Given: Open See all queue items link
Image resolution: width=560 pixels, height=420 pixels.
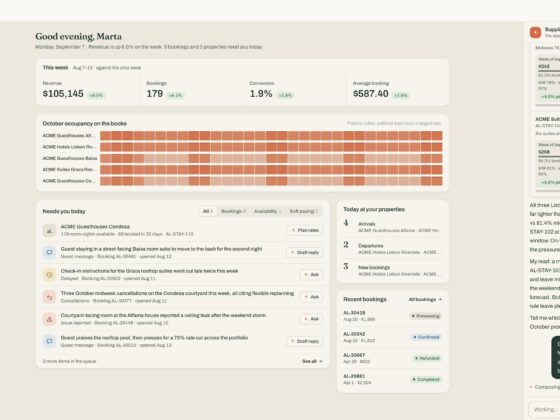Looking at the screenshot, I should pyautogui.click(x=312, y=361).
